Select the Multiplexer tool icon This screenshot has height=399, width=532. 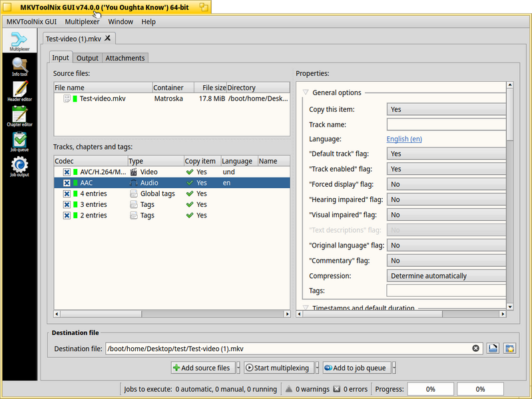19,41
